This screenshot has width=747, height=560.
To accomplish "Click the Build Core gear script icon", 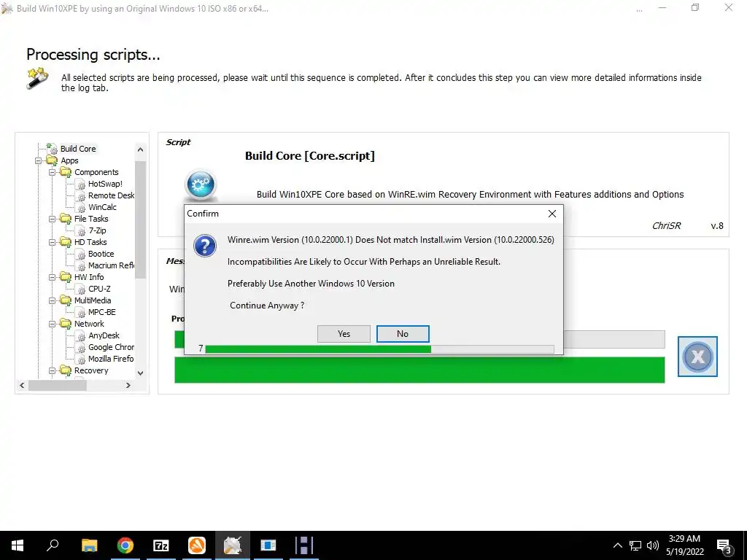I will (201, 184).
